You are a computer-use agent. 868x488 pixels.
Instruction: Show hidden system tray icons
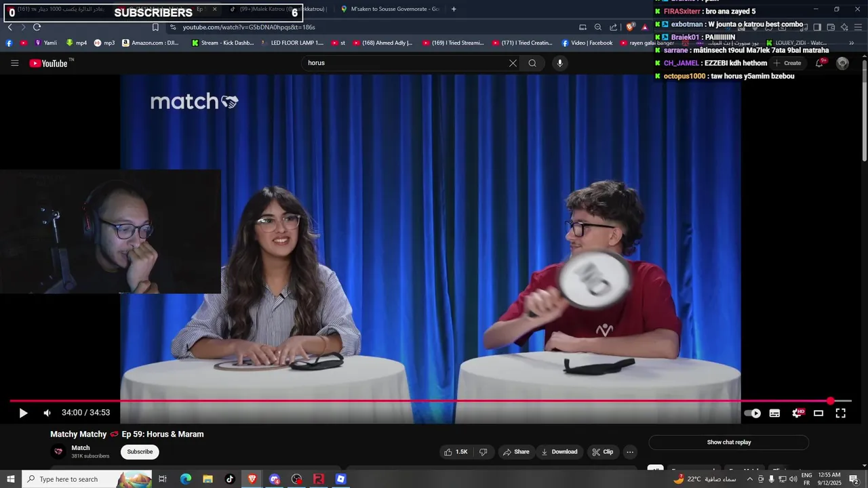750,479
